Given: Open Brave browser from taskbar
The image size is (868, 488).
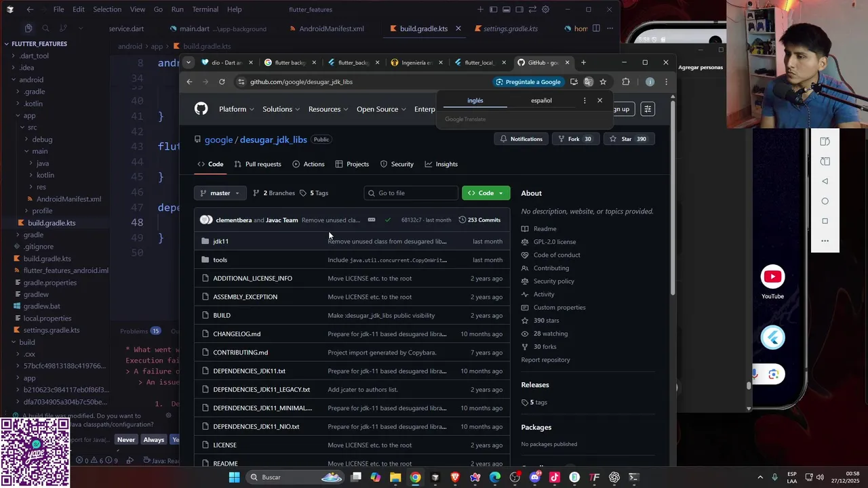Looking at the screenshot, I should pyautogui.click(x=455, y=477).
